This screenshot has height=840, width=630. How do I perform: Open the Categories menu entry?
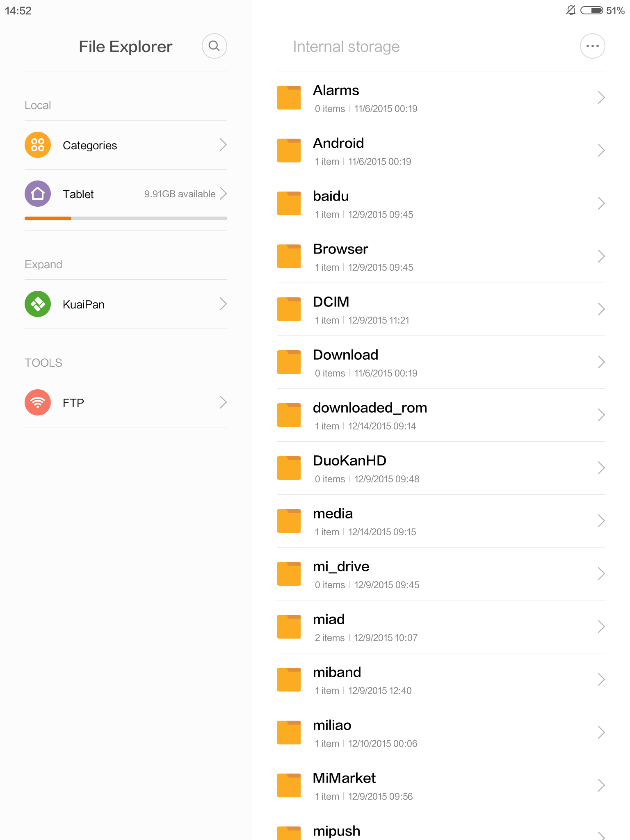click(x=126, y=145)
